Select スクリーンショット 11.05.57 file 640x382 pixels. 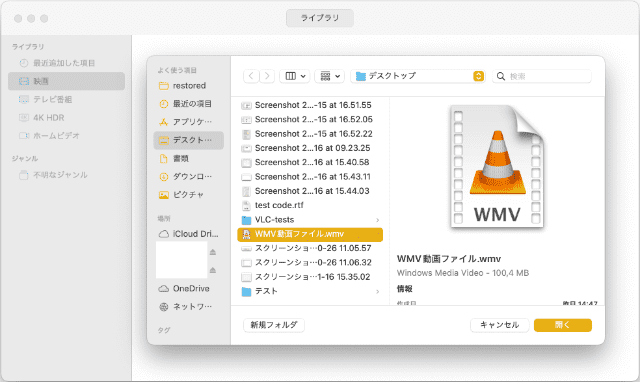click(x=310, y=248)
